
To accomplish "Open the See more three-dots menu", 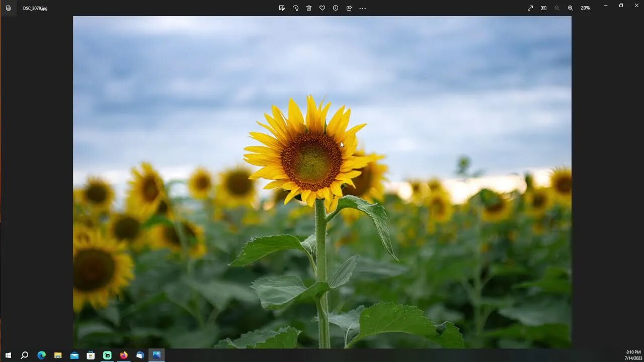I will (362, 8).
